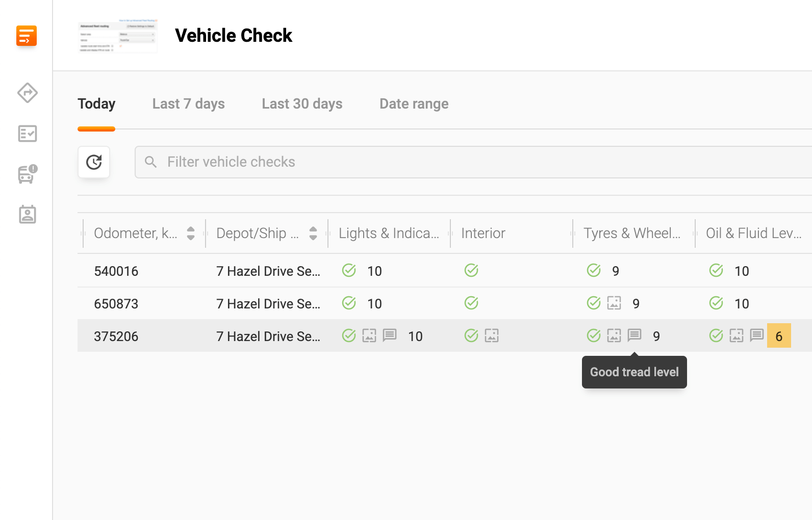Screen dimensions: 812x520
Task: Click the search magnifier icon
Action: pos(150,162)
